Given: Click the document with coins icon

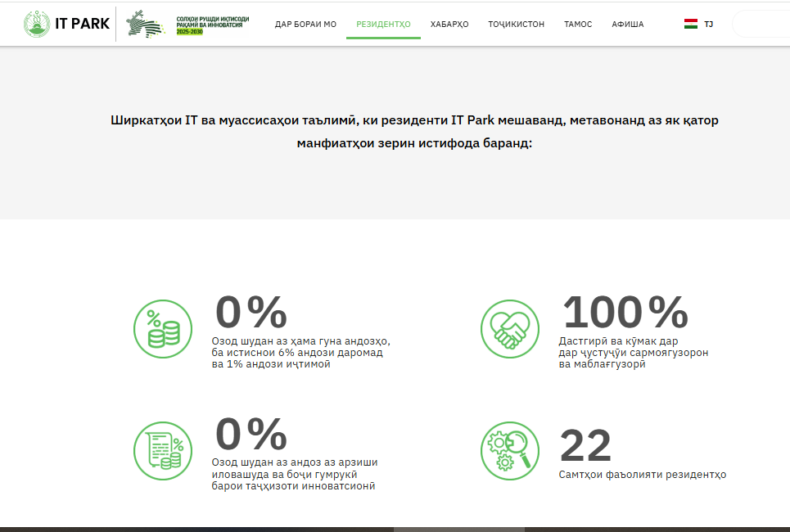Looking at the screenshot, I should tap(162, 451).
